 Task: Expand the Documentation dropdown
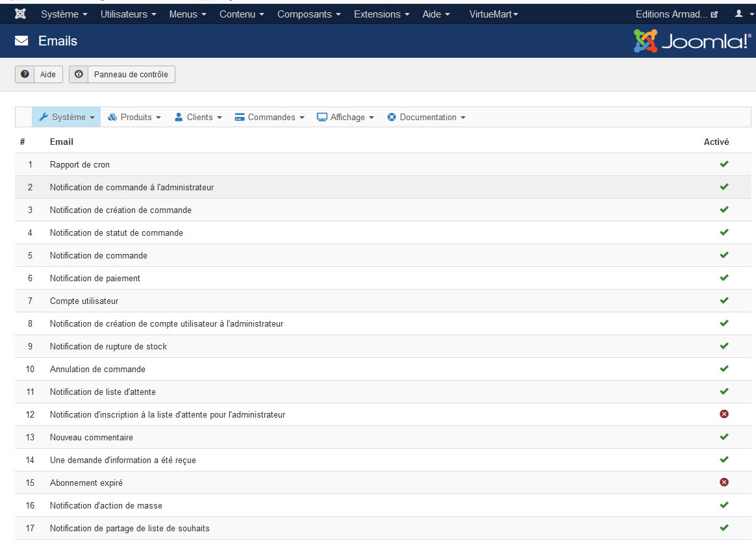pos(426,117)
